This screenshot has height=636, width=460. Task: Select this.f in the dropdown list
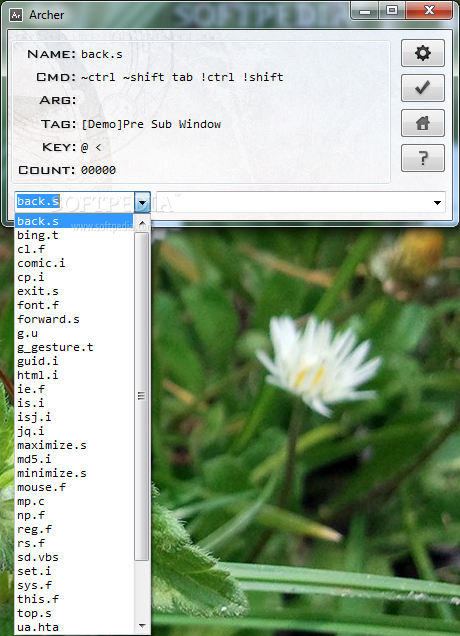point(74,599)
